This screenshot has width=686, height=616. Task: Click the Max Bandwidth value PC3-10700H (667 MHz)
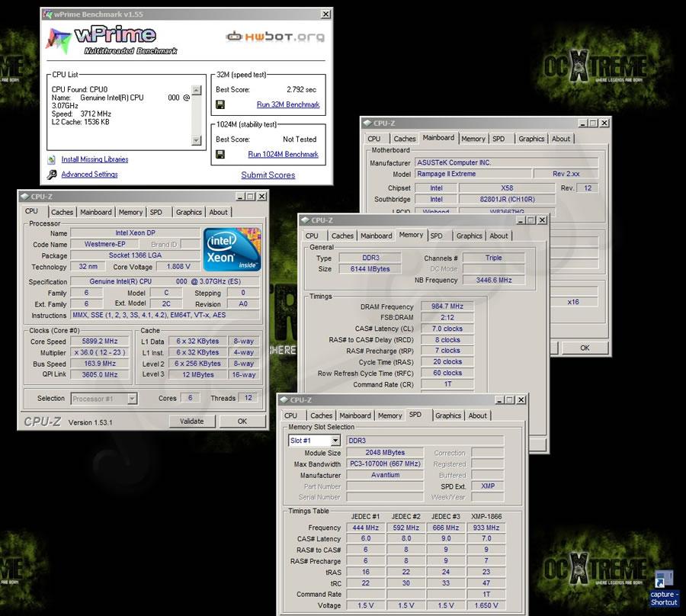click(x=385, y=464)
